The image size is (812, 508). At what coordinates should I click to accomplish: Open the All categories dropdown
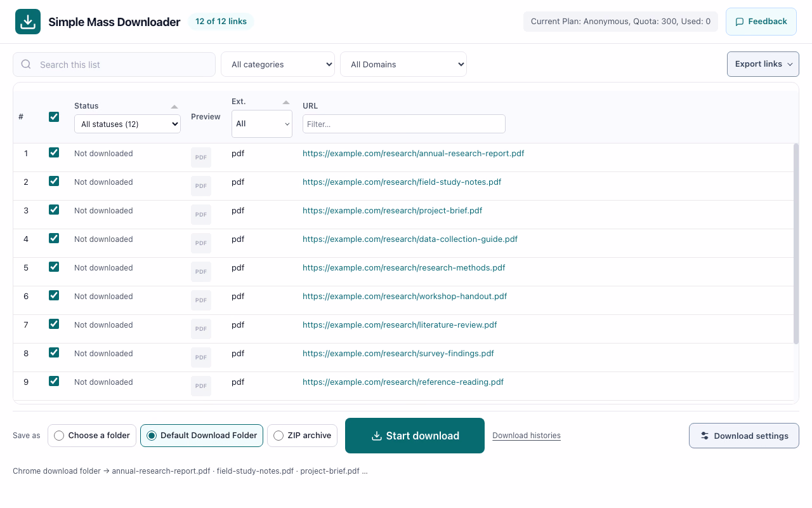278,64
